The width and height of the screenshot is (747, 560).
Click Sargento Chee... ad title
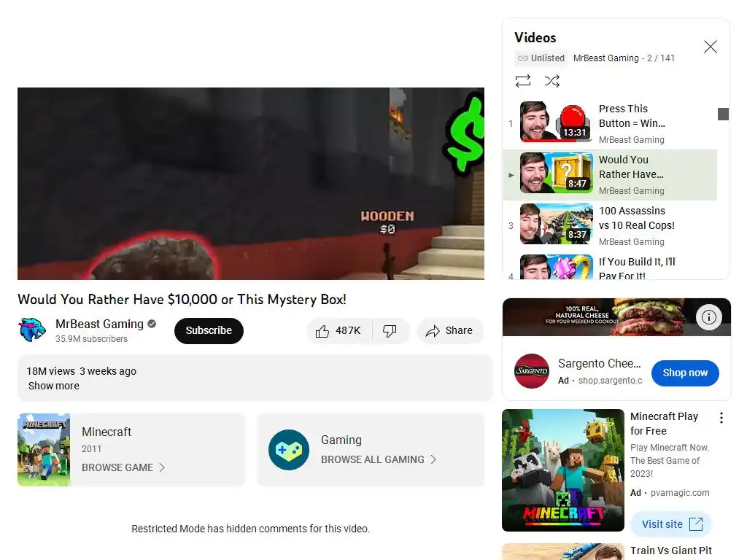point(600,363)
